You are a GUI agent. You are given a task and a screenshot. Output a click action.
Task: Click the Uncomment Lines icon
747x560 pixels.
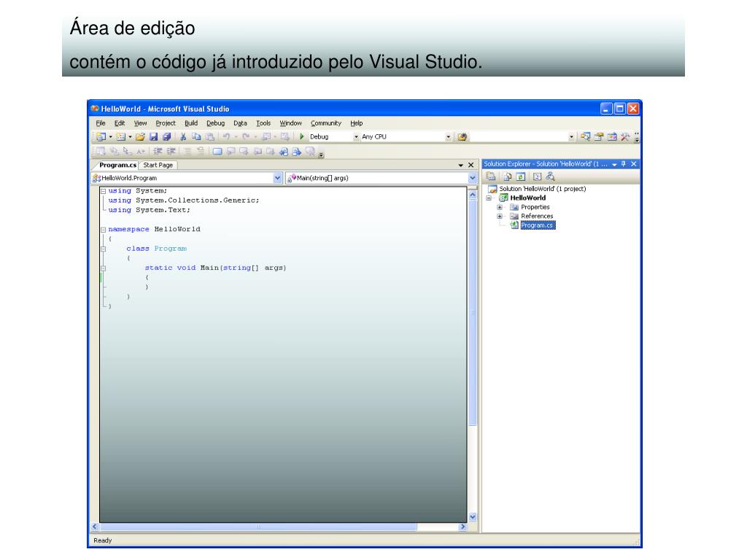coord(201,152)
